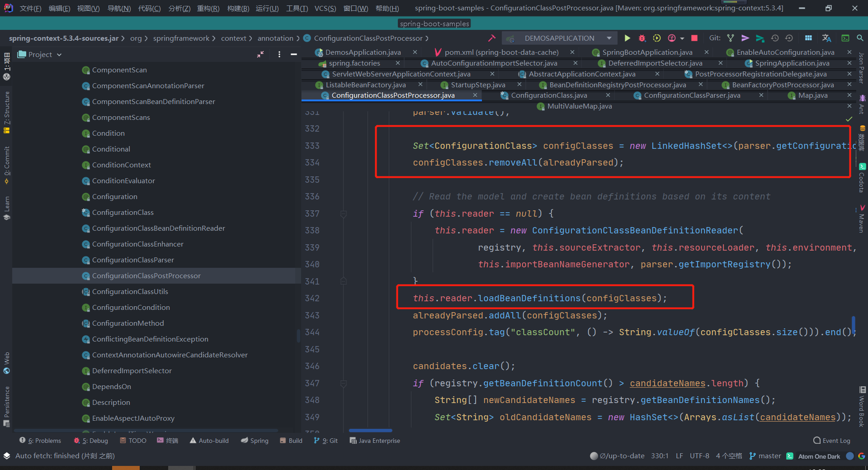
Task: Run DEMOSAPPLICATION with the green play icon
Action: tap(627, 38)
